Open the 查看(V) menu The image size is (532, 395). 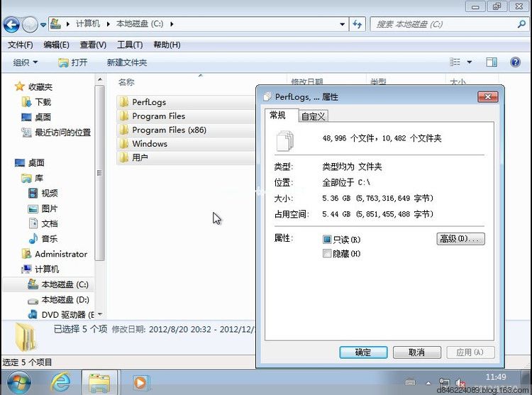(x=92, y=45)
